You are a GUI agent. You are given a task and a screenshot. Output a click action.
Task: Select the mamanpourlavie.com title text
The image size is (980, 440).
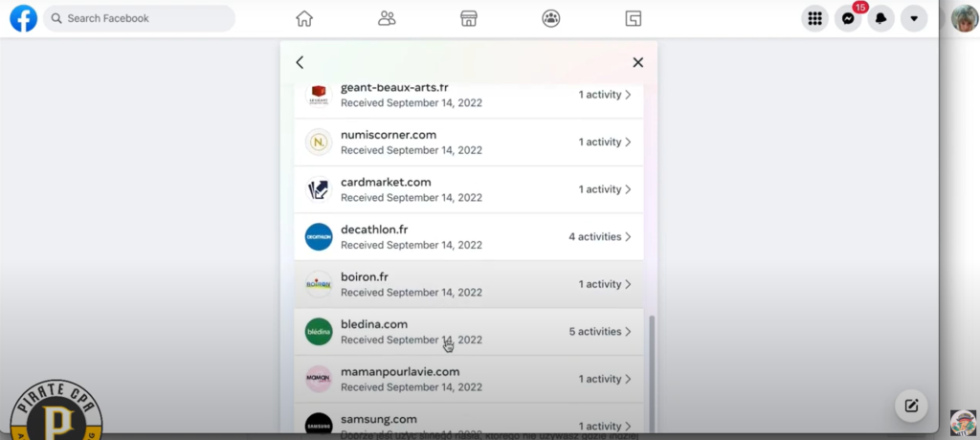click(x=400, y=372)
